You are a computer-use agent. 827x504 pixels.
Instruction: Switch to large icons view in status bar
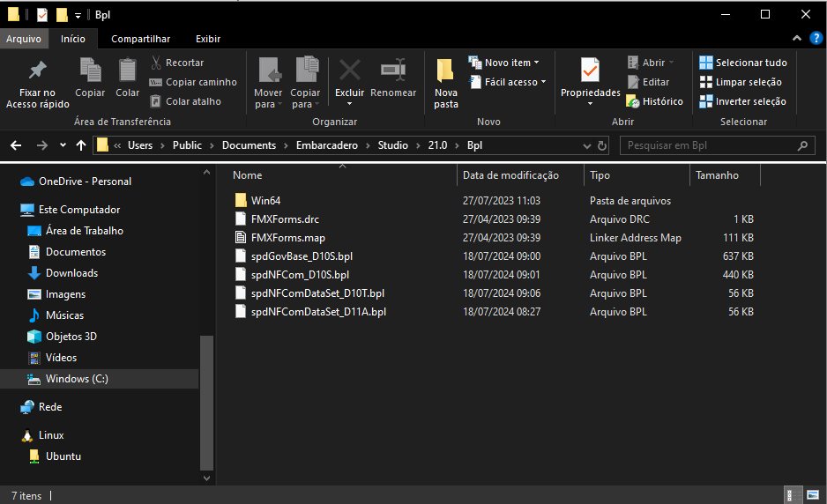pos(814,496)
